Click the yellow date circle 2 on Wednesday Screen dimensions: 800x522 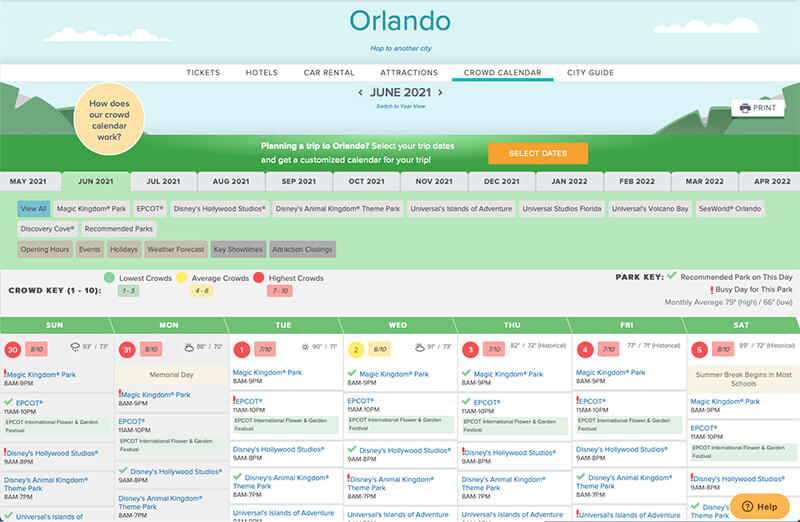(x=356, y=350)
